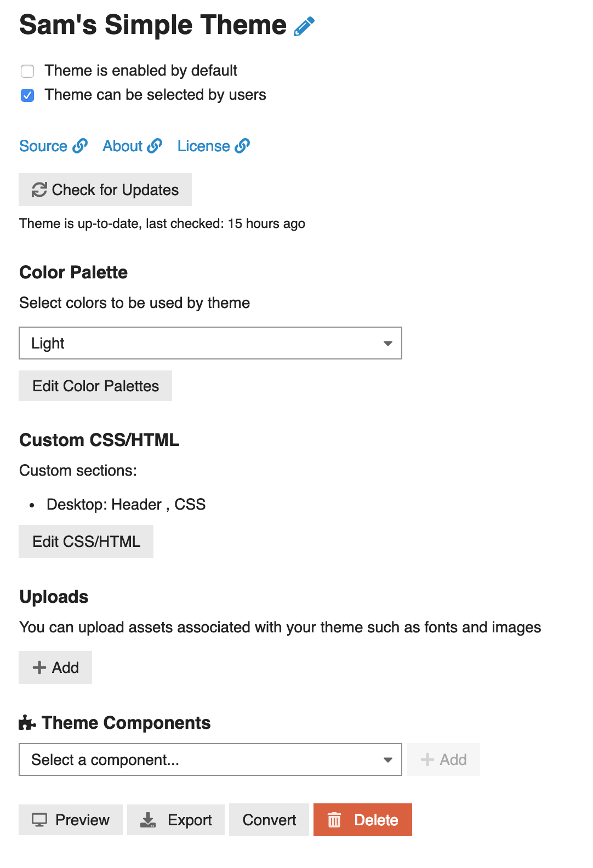Click the link icon beside License
The image size is (593, 868).
[242, 146]
